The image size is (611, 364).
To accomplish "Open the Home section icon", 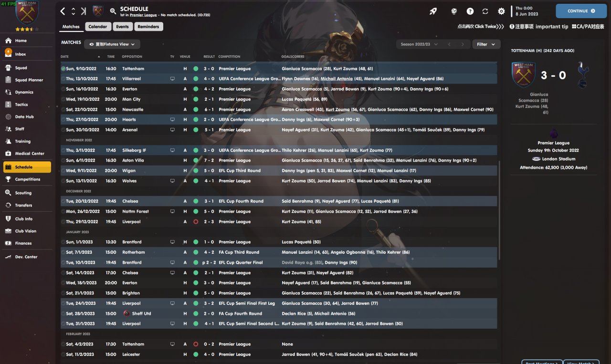I will point(8,41).
